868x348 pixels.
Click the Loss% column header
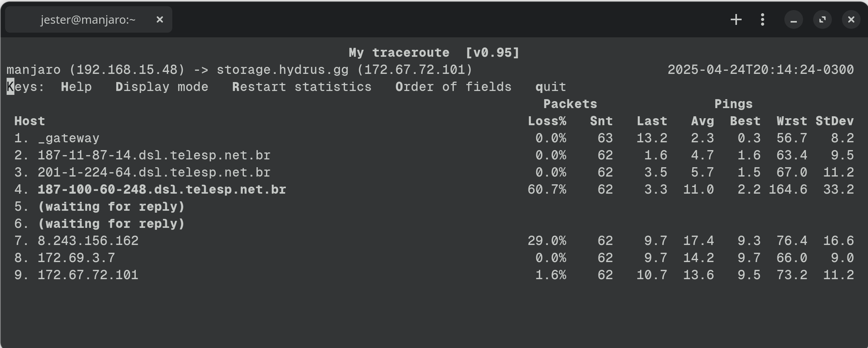coord(547,121)
